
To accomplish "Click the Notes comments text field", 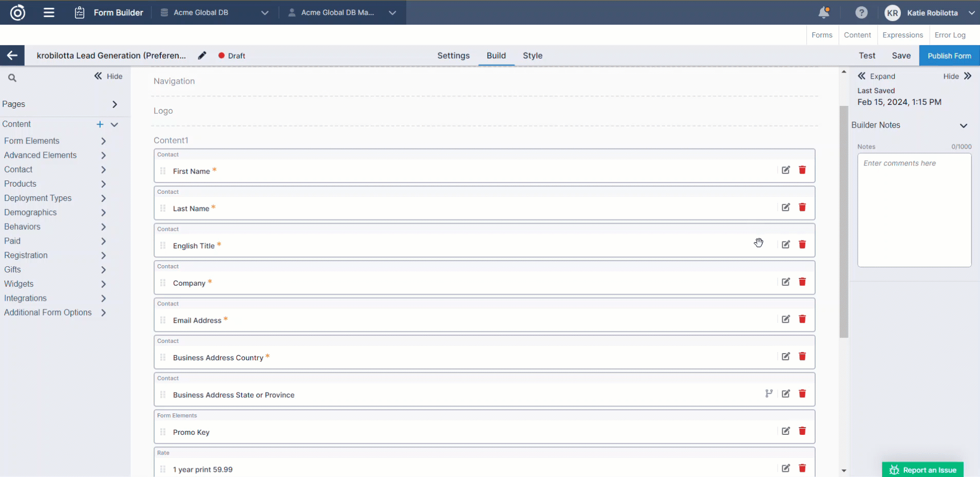I will pyautogui.click(x=914, y=210).
